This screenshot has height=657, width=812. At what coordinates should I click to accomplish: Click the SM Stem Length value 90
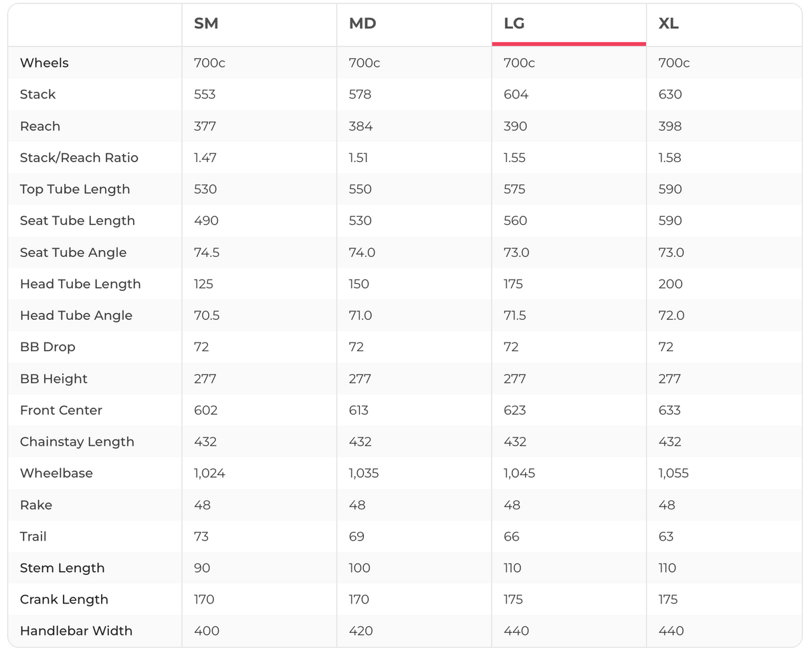pyautogui.click(x=202, y=568)
